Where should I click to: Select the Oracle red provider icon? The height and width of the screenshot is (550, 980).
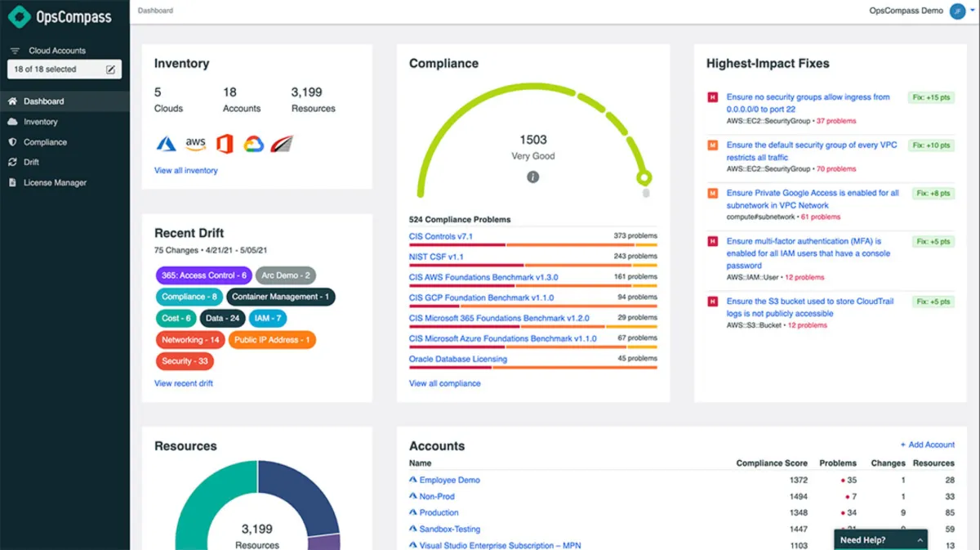pos(282,144)
